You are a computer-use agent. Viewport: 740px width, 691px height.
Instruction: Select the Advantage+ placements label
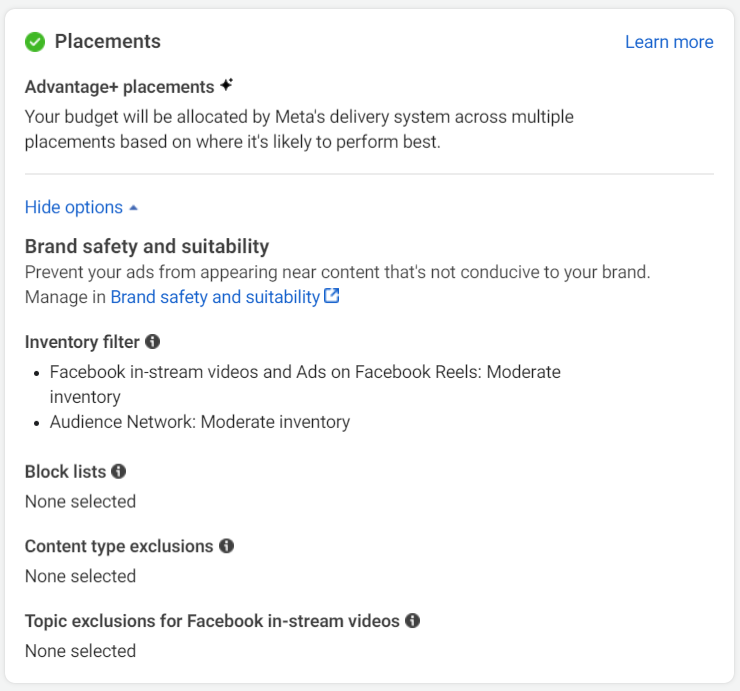pyautogui.click(x=119, y=87)
